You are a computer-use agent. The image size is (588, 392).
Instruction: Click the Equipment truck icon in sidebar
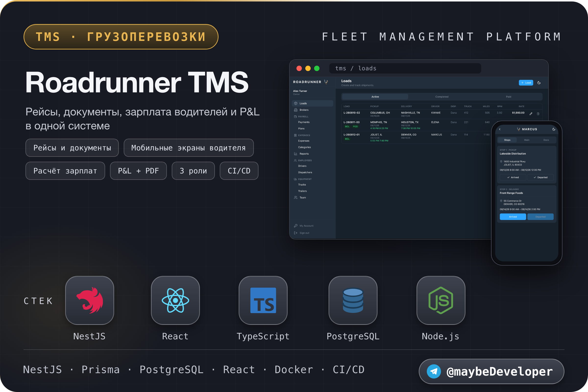[x=295, y=179]
